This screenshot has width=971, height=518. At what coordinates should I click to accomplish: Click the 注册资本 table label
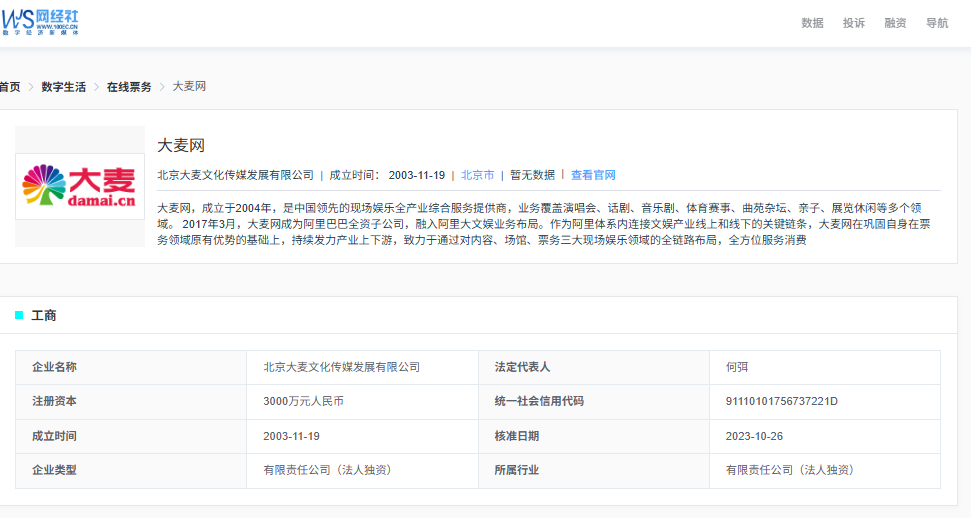[54, 402]
